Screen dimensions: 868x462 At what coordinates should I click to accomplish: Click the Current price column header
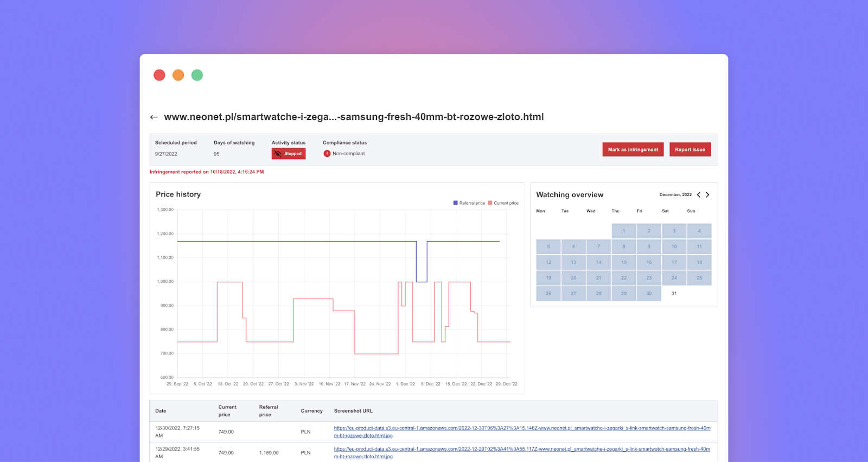click(227, 411)
